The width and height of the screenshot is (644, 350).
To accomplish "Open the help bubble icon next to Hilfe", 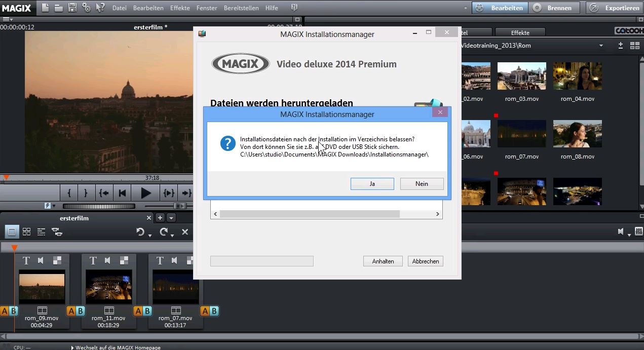I will [294, 8].
